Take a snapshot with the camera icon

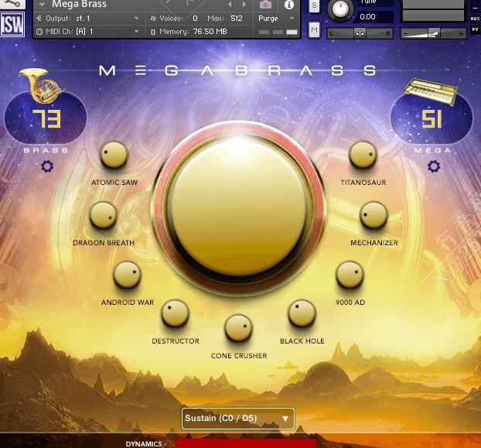[x=265, y=5]
